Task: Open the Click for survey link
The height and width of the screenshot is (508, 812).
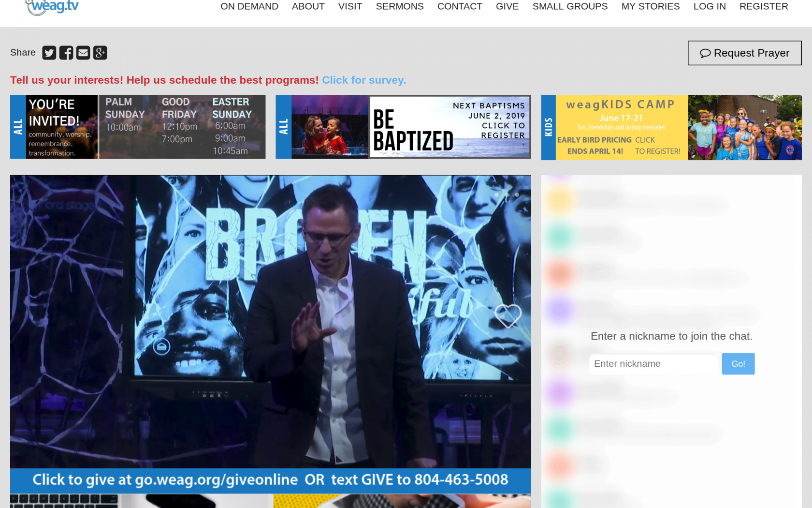Action: click(x=364, y=80)
